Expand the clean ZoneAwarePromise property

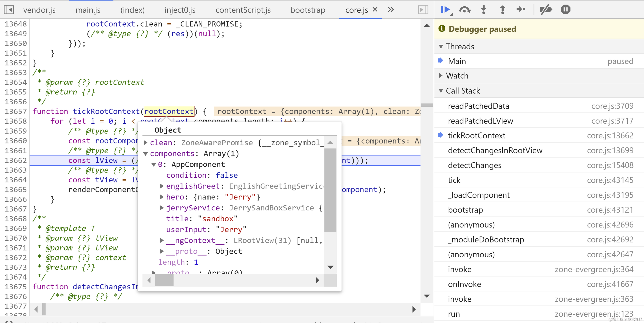click(x=145, y=143)
